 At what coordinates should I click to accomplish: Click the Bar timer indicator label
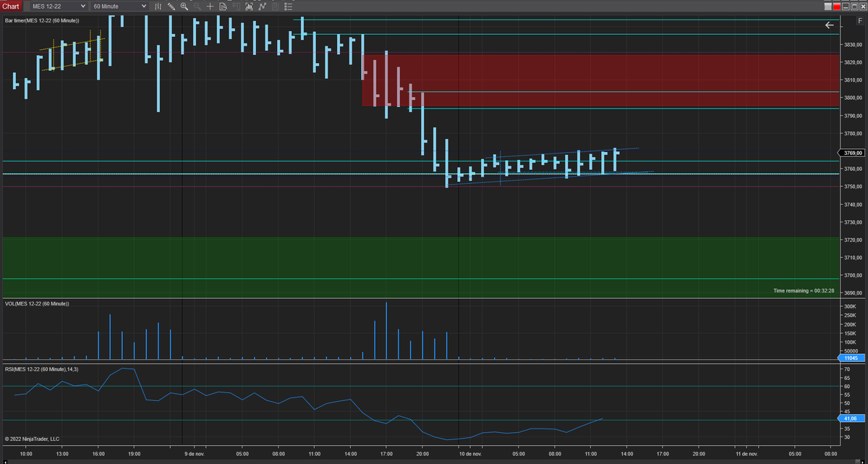42,20
